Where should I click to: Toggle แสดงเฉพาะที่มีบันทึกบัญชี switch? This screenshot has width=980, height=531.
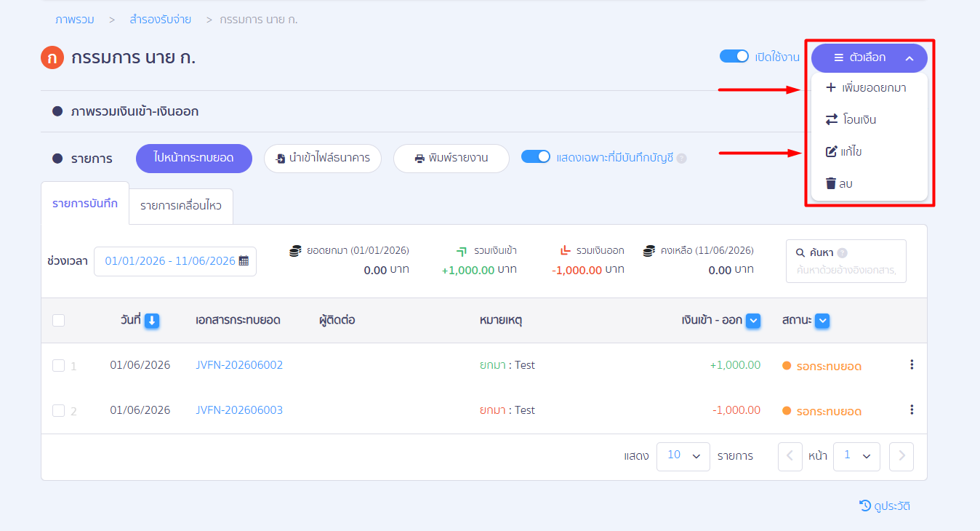[x=536, y=156]
